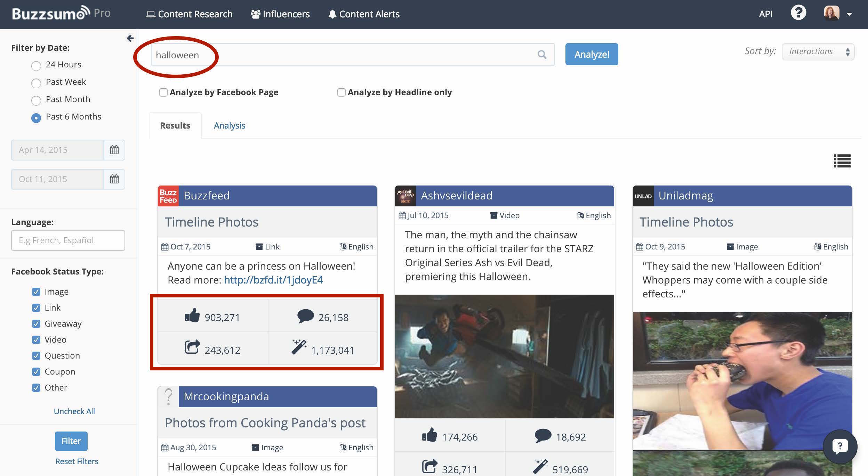Click the share icon on Ashvsevildead card
This screenshot has height=476, width=868.
[430, 466]
